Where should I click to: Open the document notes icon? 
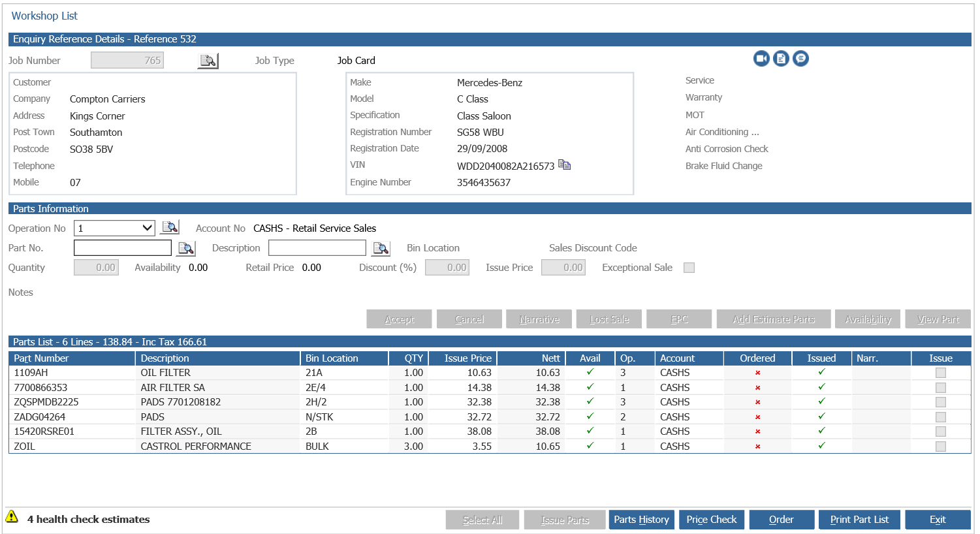pos(781,58)
